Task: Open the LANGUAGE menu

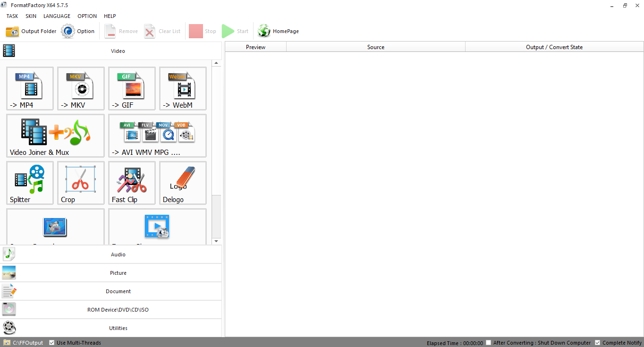Action: pyautogui.click(x=57, y=16)
